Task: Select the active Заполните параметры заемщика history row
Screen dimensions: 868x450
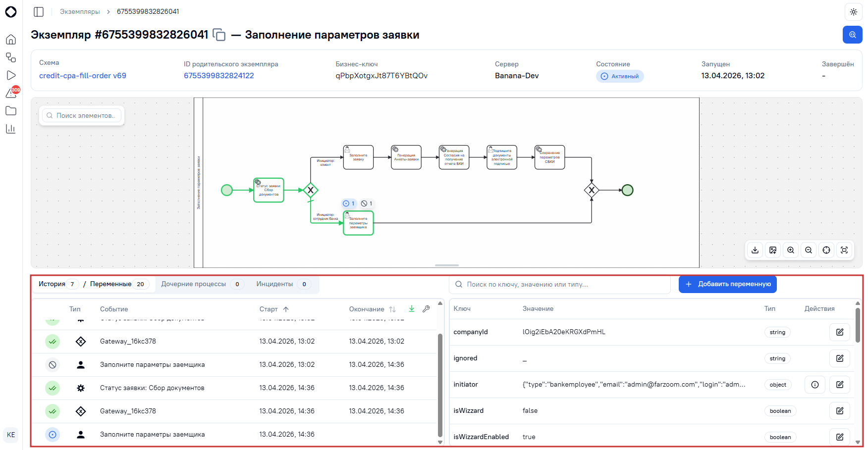Action: pos(234,435)
